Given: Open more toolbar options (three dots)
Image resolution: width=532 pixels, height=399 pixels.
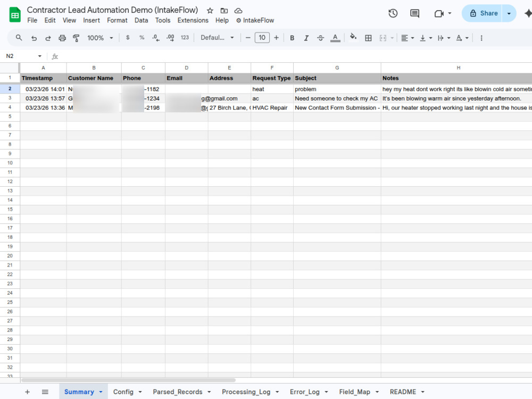Looking at the screenshot, I should tap(481, 38).
